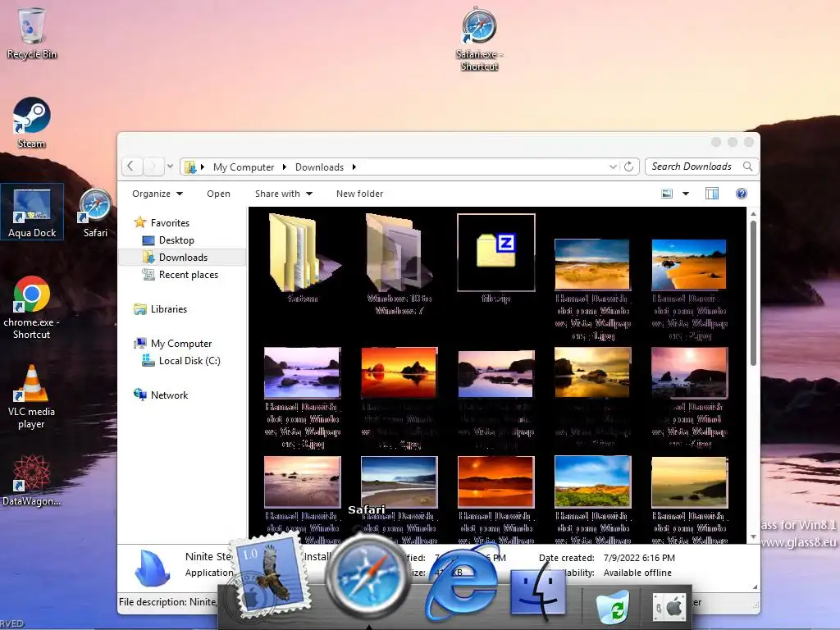Click New folder in the toolbar
This screenshot has width=840, height=630.
(x=359, y=194)
